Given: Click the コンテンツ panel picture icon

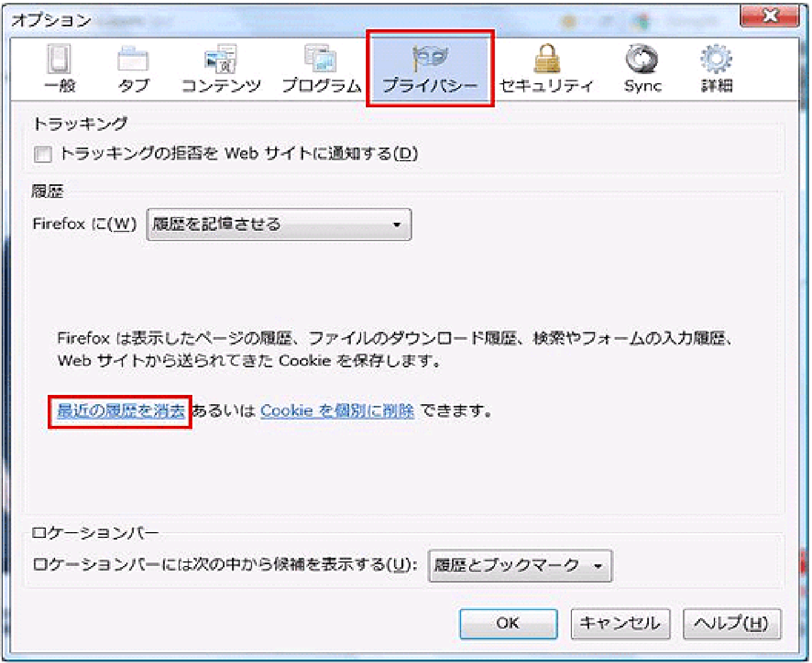Looking at the screenshot, I should [221, 59].
